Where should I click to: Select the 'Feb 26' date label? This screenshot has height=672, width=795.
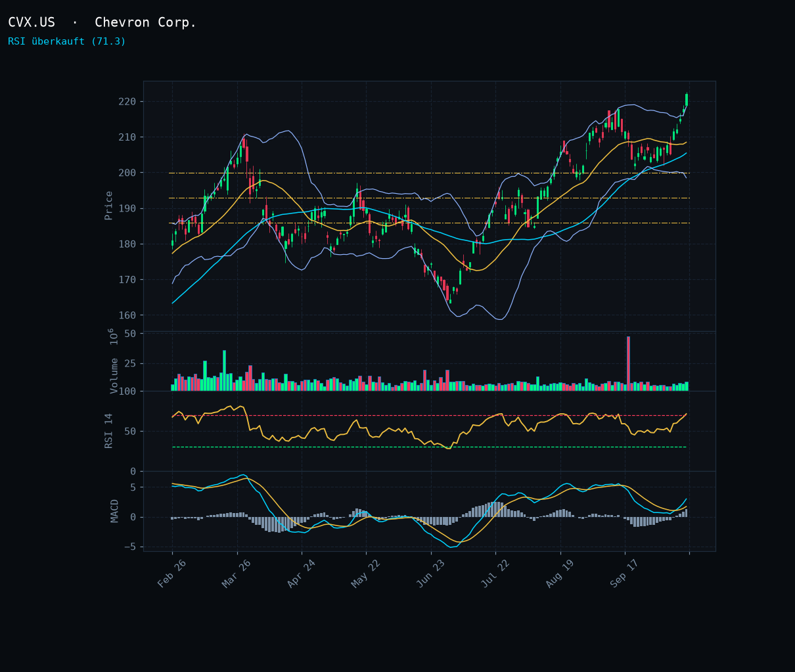[172, 573]
